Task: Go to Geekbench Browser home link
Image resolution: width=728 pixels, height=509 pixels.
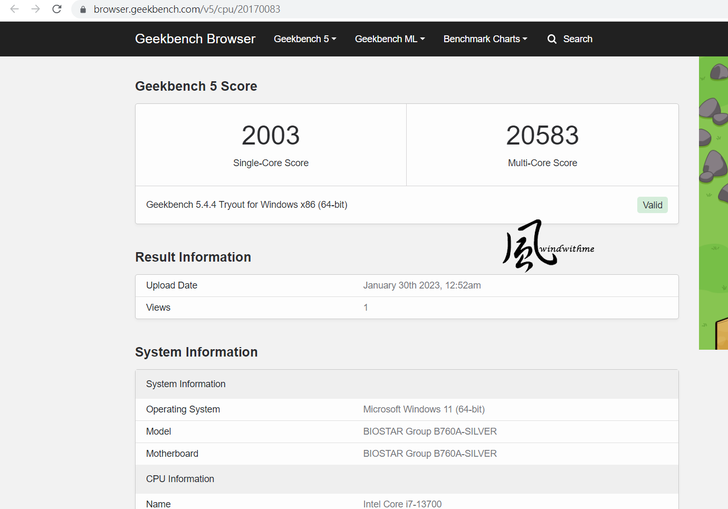Action: pyautogui.click(x=195, y=39)
